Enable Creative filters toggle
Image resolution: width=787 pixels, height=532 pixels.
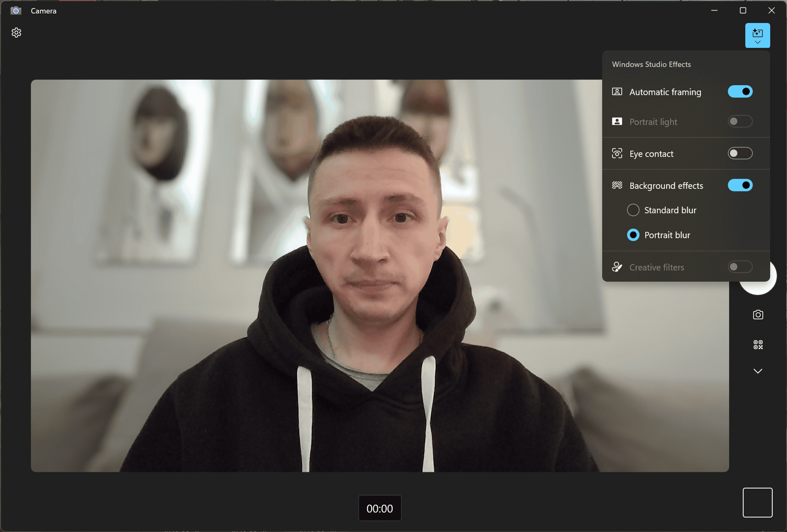740,267
